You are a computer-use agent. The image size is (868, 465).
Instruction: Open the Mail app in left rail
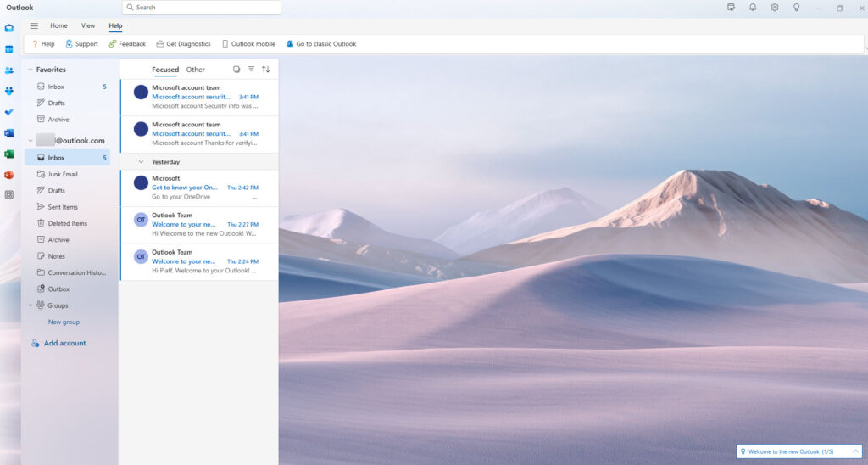tap(8, 28)
